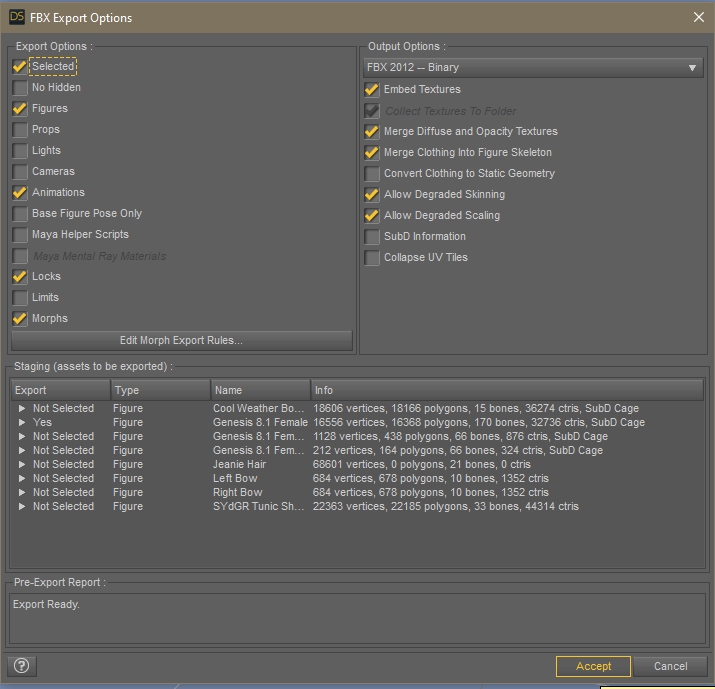The width and height of the screenshot is (715, 689).
Task: Toggle Merge Clothing Into Figure Skeleton
Action: pyautogui.click(x=372, y=152)
